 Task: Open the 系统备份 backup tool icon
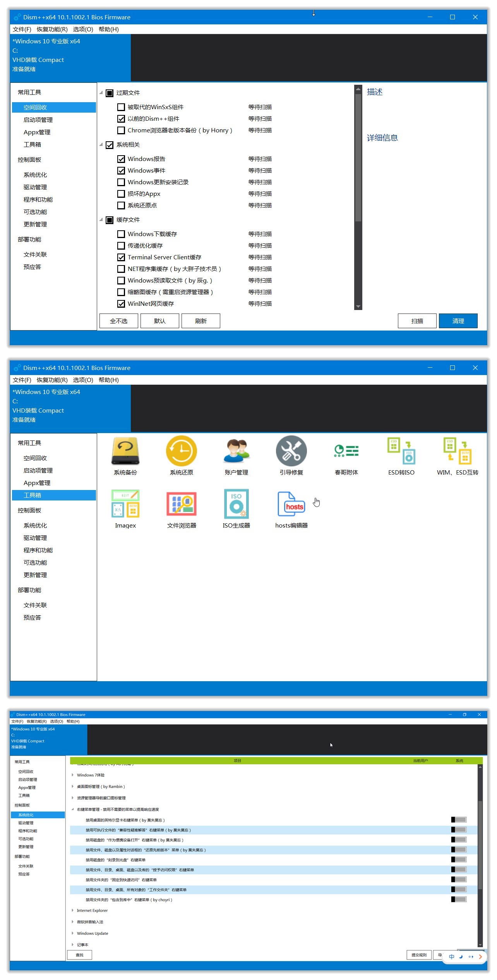coord(125,451)
